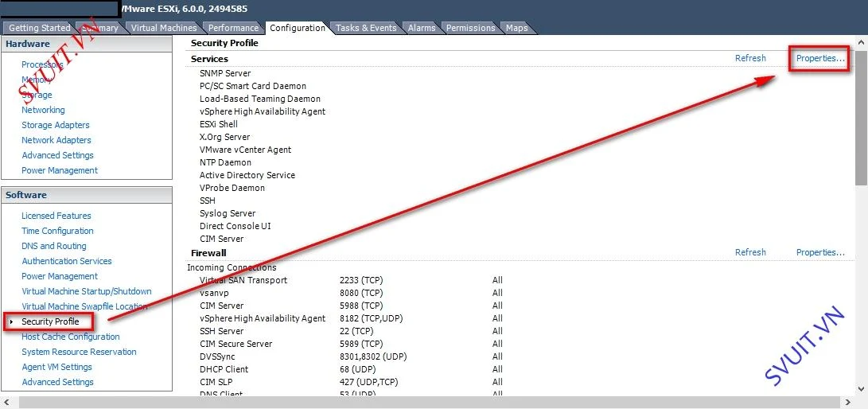Select the Configuration tab
The width and height of the screenshot is (868, 409).
coord(298,28)
